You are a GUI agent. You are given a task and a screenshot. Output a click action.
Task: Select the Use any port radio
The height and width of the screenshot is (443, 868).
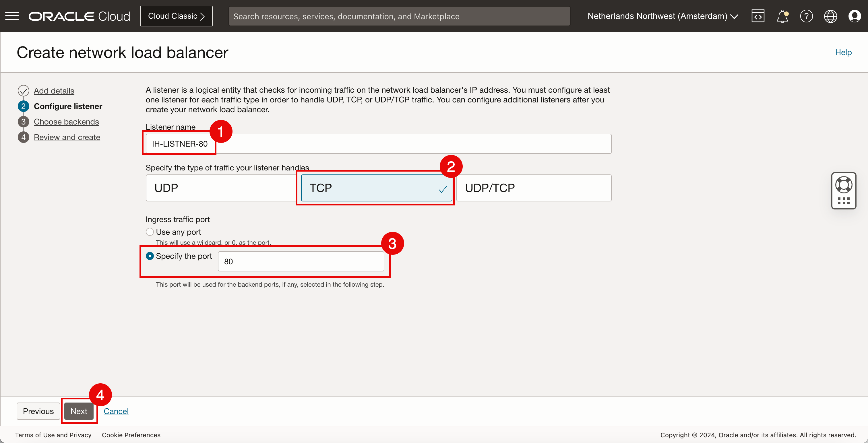click(x=150, y=232)
